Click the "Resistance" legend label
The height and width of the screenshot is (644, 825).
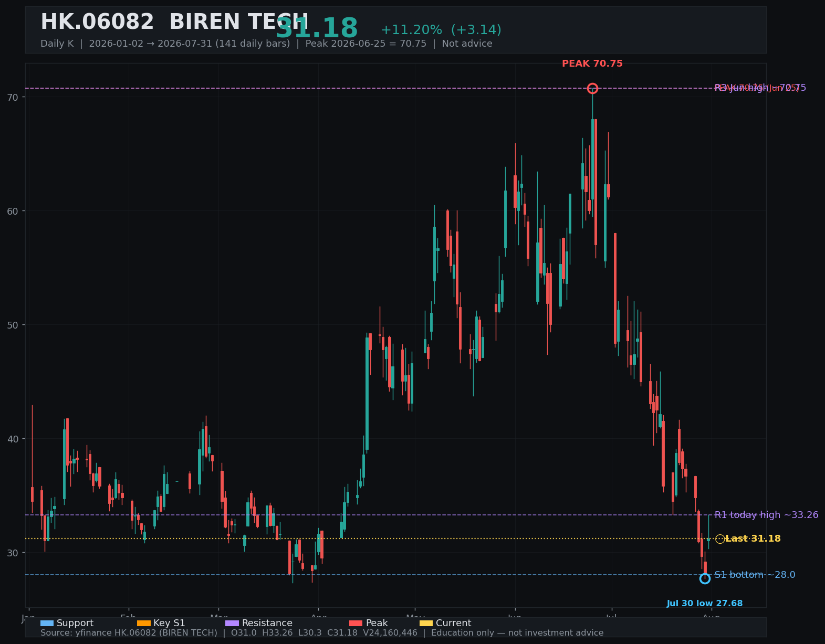click(x=267, y=623)
